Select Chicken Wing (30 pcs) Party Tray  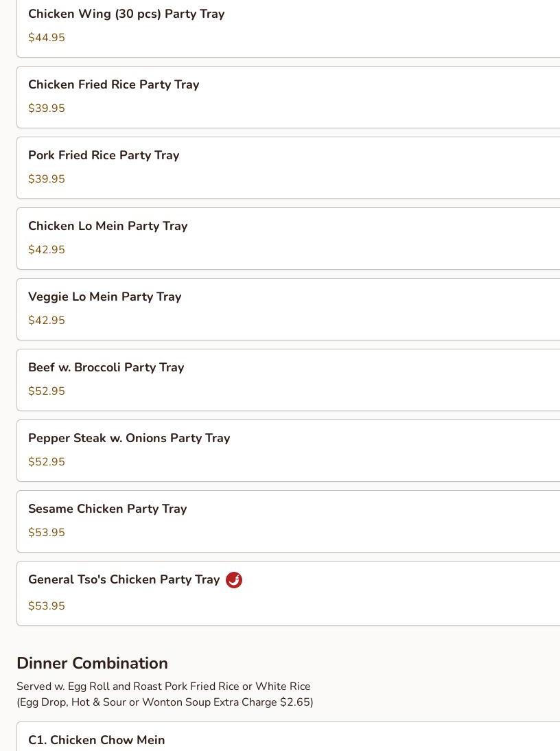[x=126, y=14]
